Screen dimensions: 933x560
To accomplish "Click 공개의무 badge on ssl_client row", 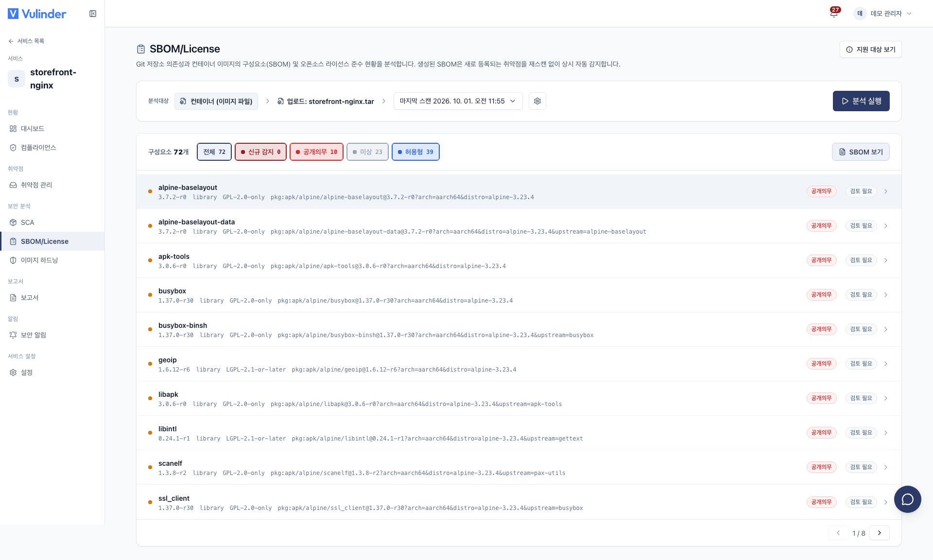I will tap(821, 502).
